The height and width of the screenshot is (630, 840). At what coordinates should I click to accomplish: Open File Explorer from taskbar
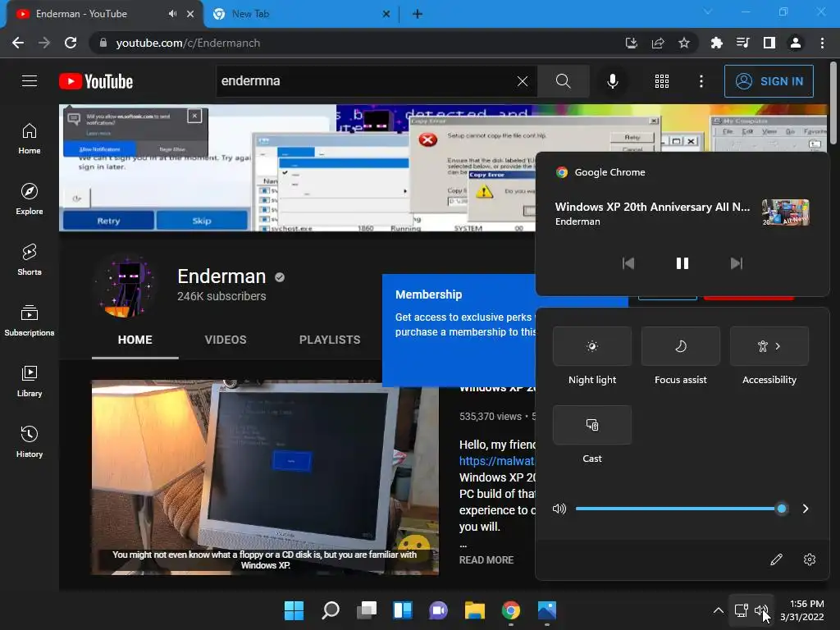[475, 610]
